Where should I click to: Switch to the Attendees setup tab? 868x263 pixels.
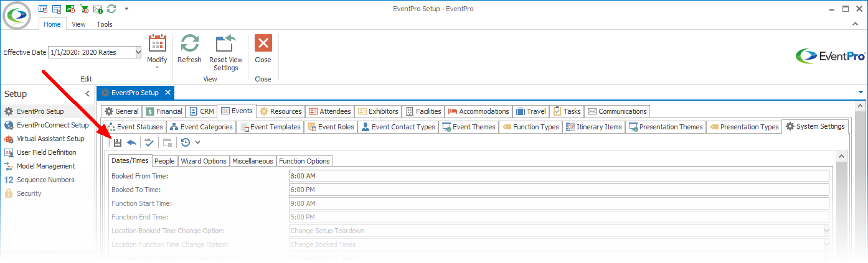point(330,111)
